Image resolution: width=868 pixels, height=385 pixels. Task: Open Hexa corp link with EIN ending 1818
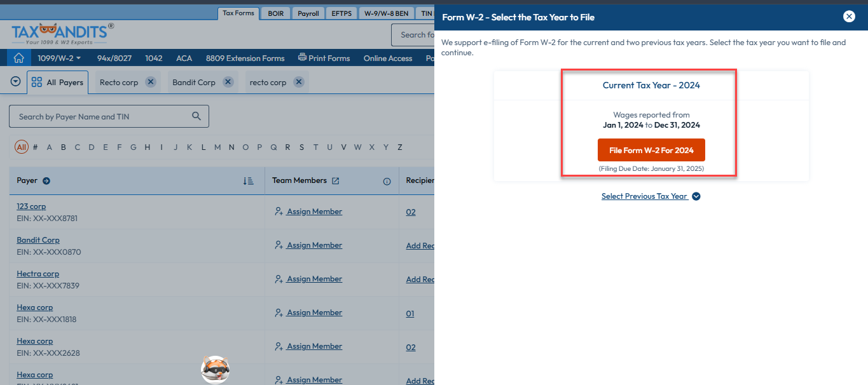point(35,307)
